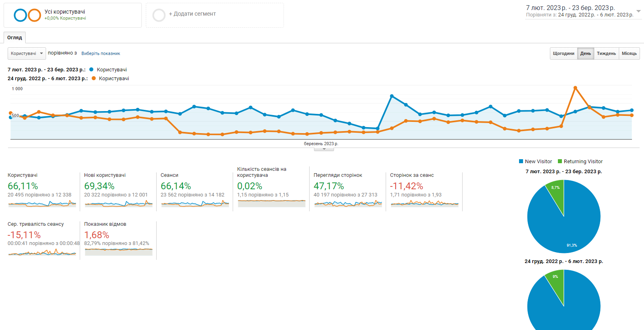Screen dimensions: 644x330
Task: Switch chart granularity to 'Щогодини'
Action: 563,54
